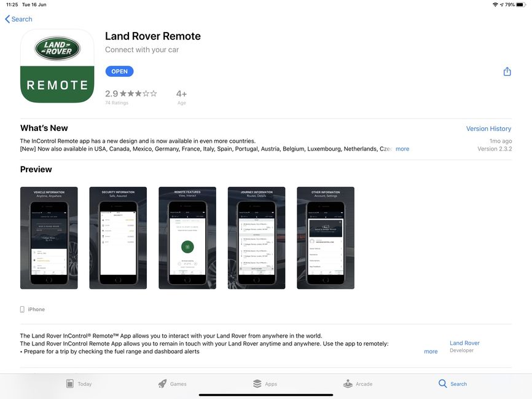Image resolution: width=532 pixels, height=399 pixels.
Task: Tap the What's New heading
Action: click(x=44, y=128)
